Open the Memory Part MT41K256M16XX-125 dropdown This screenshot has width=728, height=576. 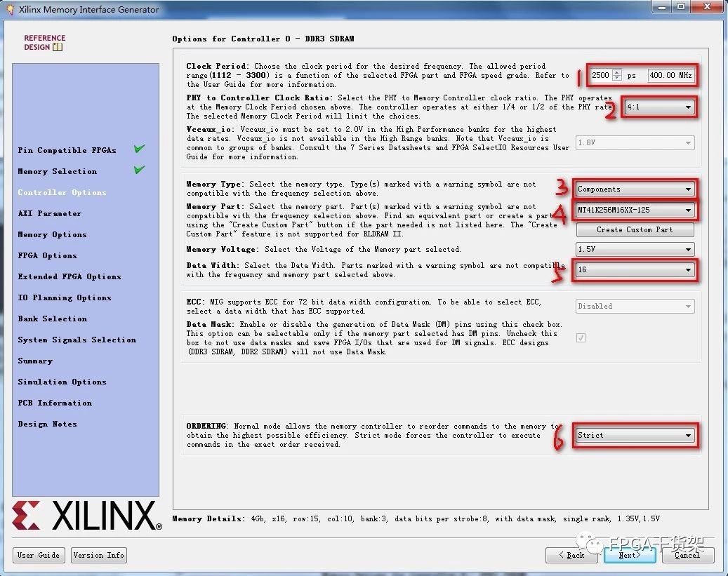coord(635,210)
